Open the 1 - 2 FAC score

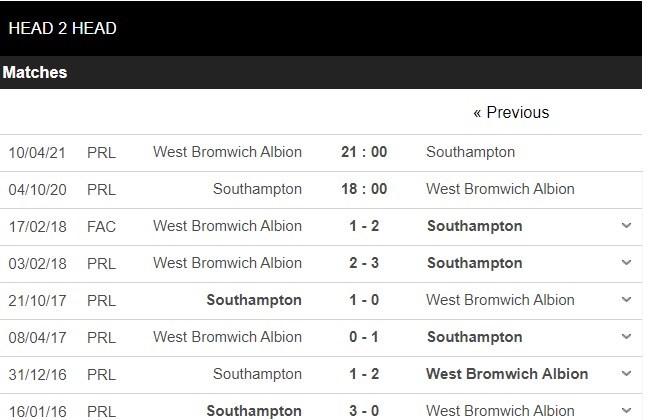pyautogui.click(x=364, y=226)
